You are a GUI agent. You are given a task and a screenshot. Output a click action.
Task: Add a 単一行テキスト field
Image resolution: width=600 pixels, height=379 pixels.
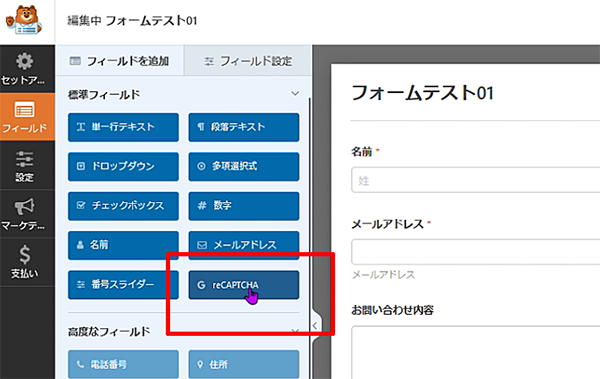pyautogui.click(x=123, y=127)
